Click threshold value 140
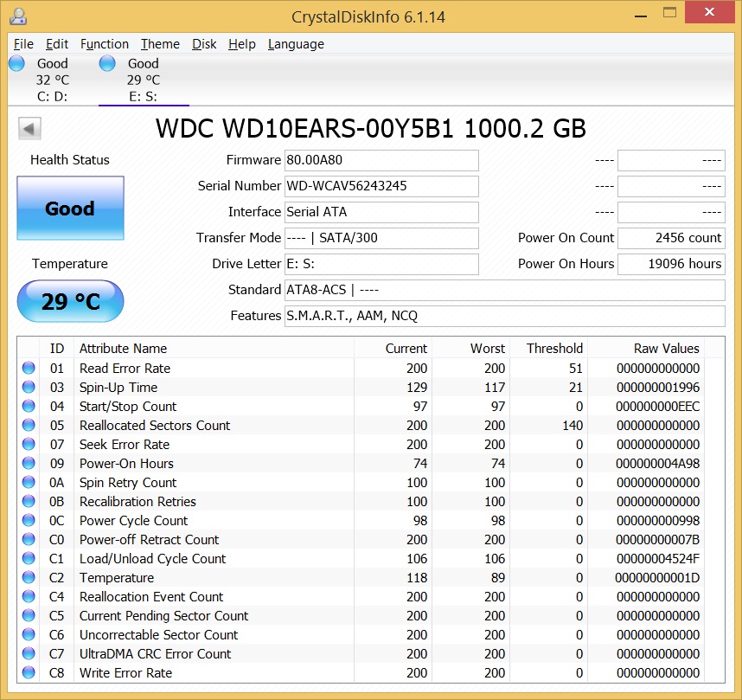The width and height of the screenshot is (742, 700). coord(572,426)
